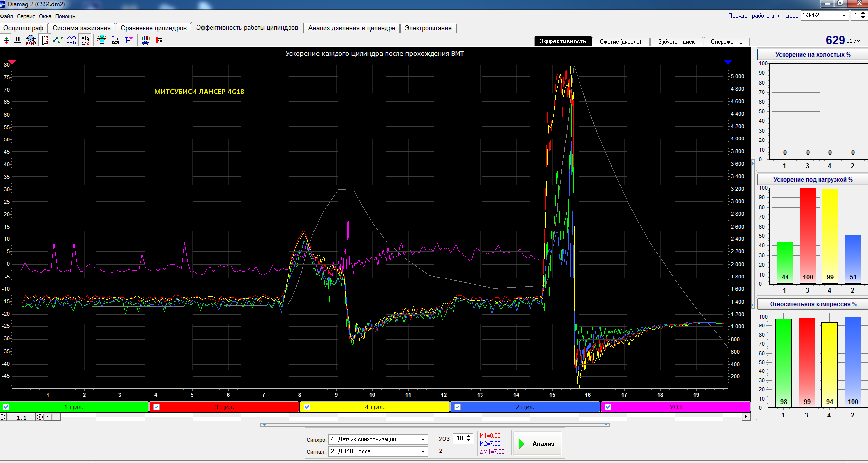868x463 pixels.
Task: Decrease the firing order spinner value
Action: (863, 18)
